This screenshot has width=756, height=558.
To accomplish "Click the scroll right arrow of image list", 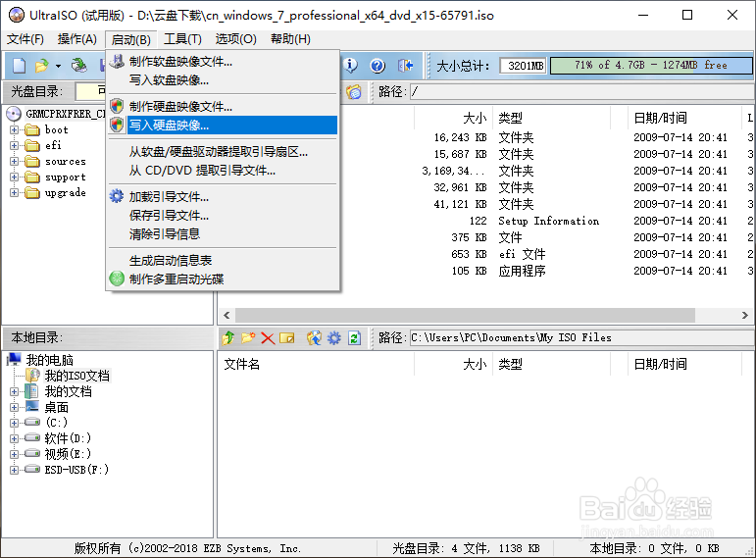I will pyautogui.click(x=745, y=315).
